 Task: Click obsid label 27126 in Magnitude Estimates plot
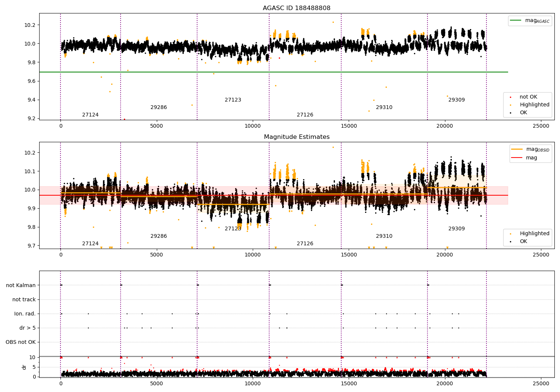305,244
